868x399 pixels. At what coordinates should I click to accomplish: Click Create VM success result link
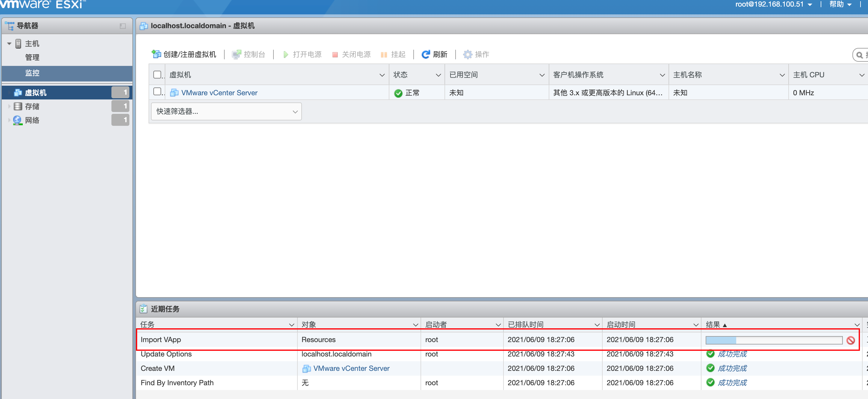point(732,368)
